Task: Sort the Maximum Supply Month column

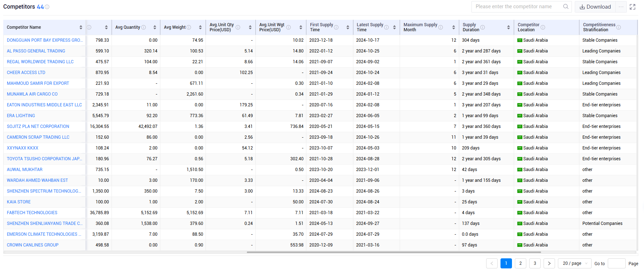Action: (x=453, y=27)
